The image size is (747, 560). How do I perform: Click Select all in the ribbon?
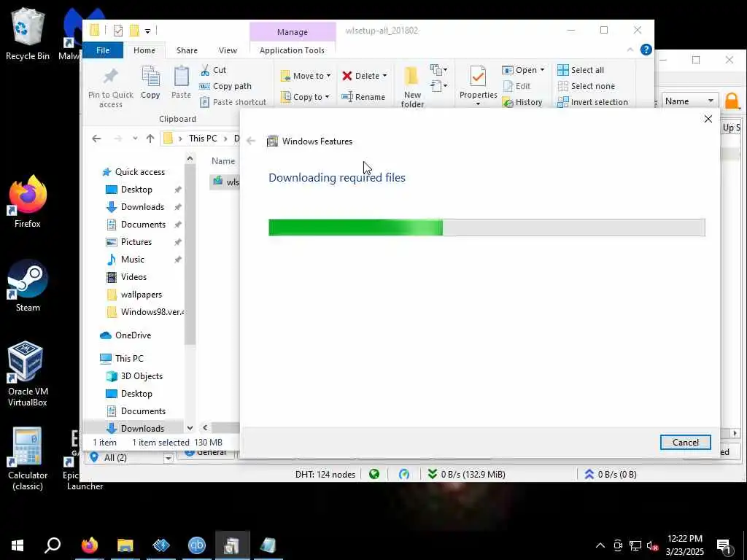(x=581, y=70)
